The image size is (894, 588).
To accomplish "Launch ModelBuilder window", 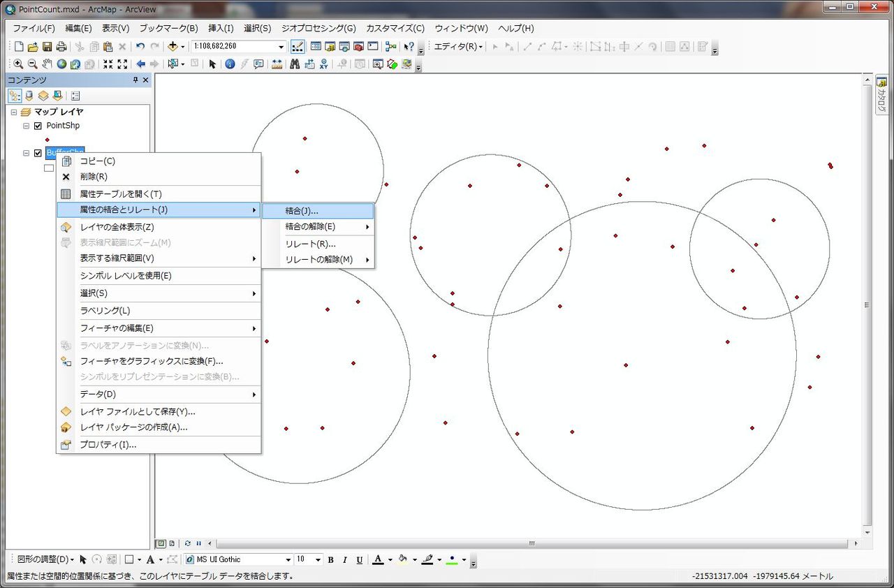I will click(x=390, y=47).
